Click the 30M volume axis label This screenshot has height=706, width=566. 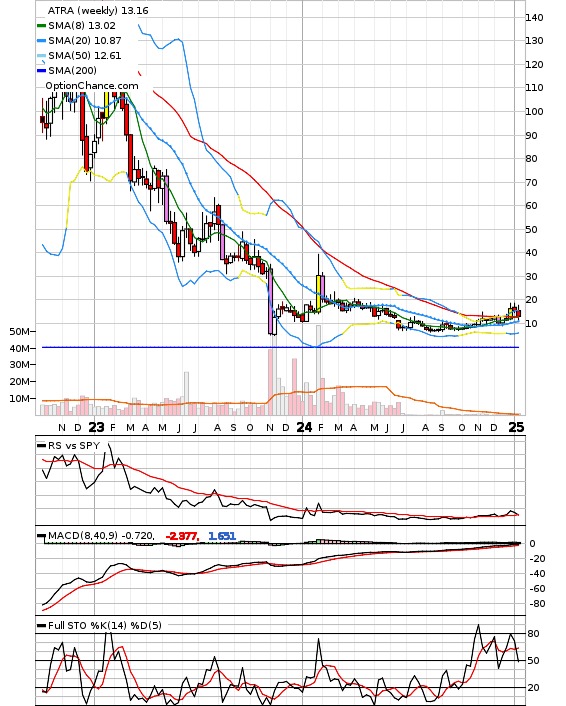[x=19, y=364]
